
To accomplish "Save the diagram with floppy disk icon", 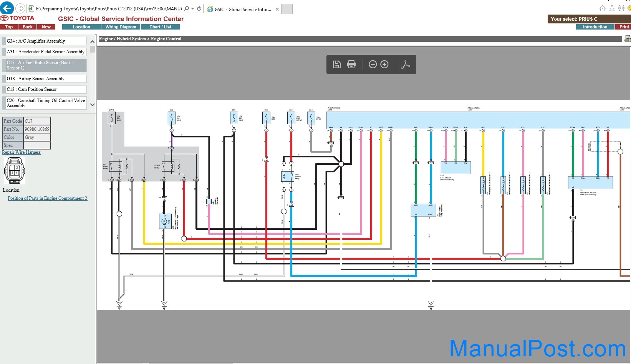I will coord(337,64).
